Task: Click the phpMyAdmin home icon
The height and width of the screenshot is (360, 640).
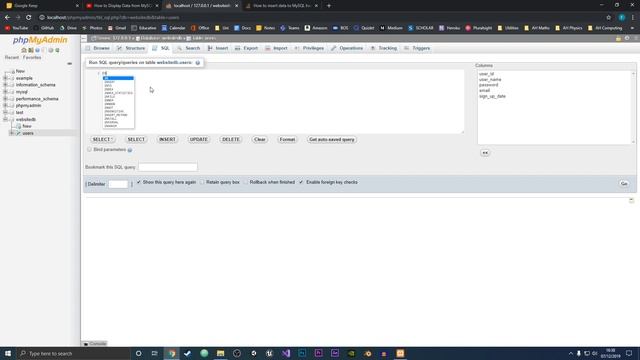Action: 24,50
